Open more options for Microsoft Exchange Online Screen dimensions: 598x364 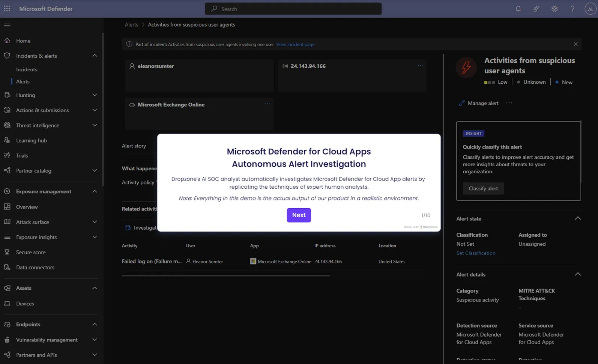click(x=267, y=104)
